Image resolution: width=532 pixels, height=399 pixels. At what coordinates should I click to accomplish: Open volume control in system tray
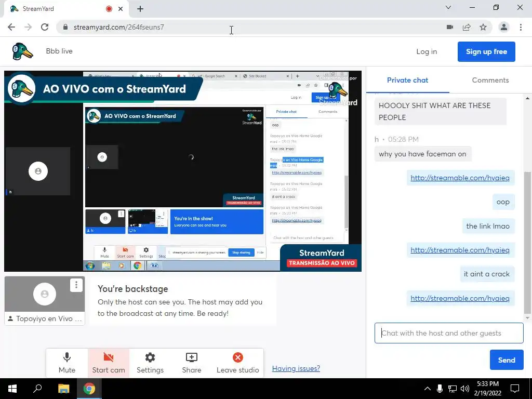point(465,389)
